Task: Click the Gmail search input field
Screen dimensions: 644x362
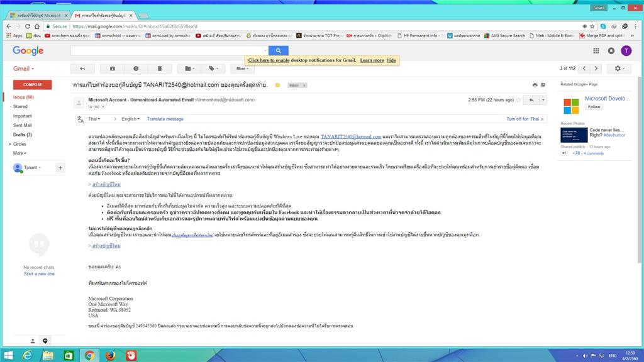Action: point(169,50)
